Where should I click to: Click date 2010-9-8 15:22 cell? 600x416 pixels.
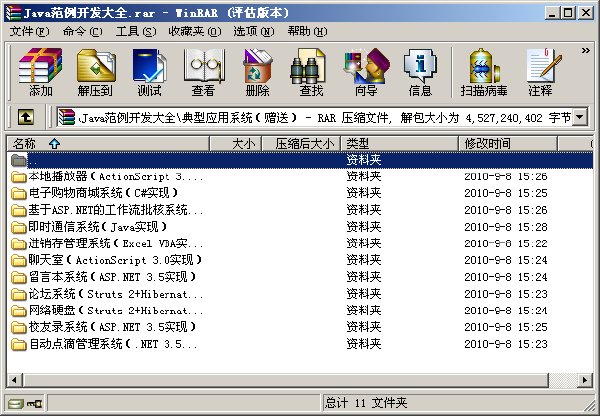(506, 243)
